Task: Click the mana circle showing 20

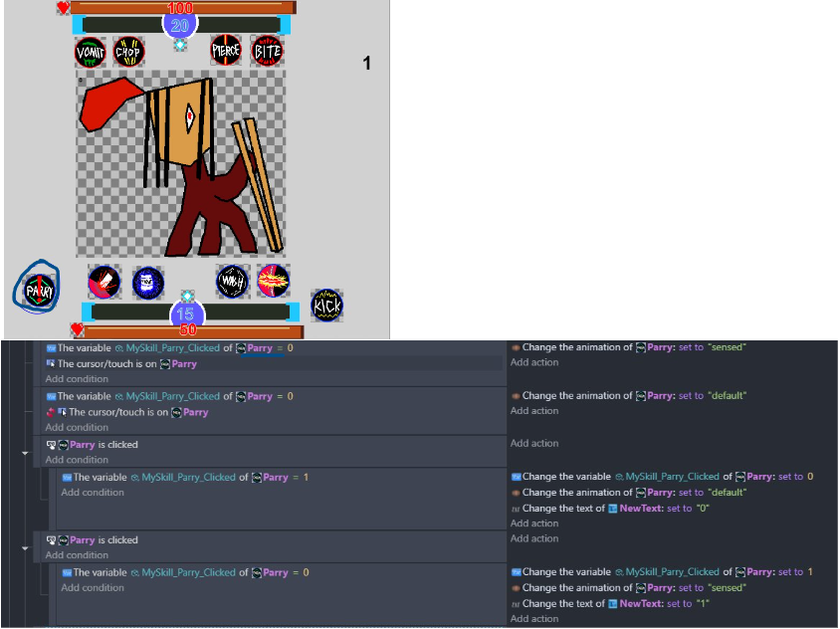Action: point(180,25)
